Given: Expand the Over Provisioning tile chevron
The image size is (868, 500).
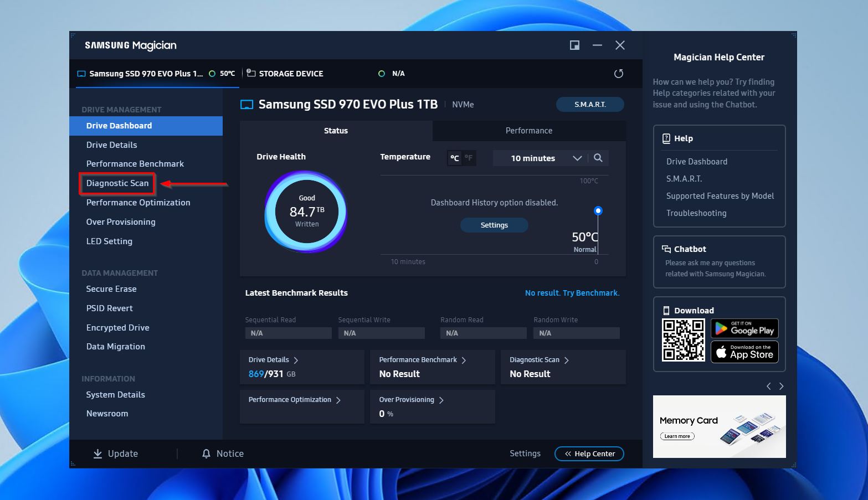Looking at the screenshot, I should pyautogui.click(x=441, y=400).
